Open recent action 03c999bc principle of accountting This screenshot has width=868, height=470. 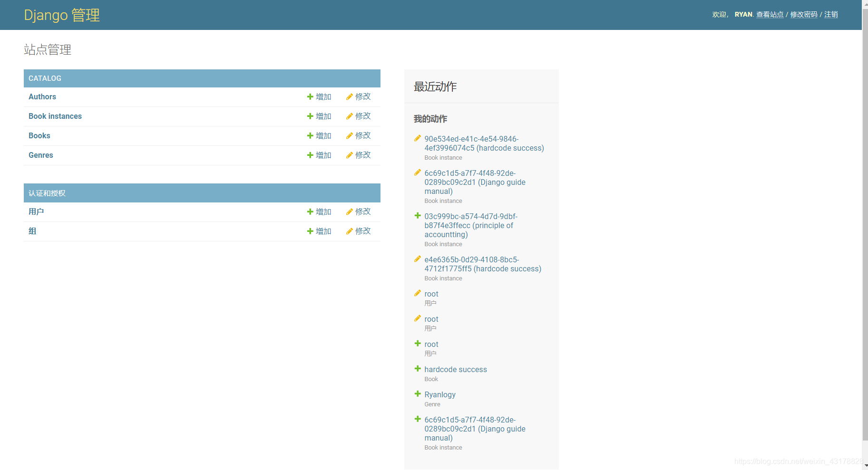(x=471, y=225)
